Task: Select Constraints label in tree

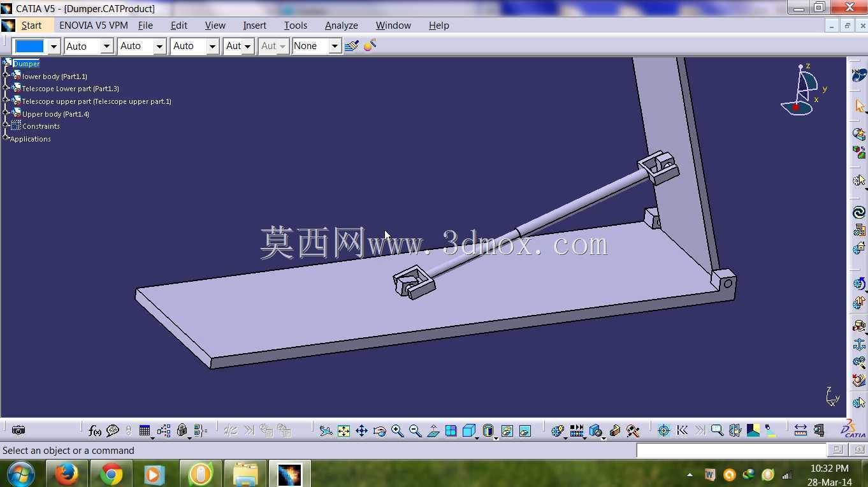Action: pos(41,126)
